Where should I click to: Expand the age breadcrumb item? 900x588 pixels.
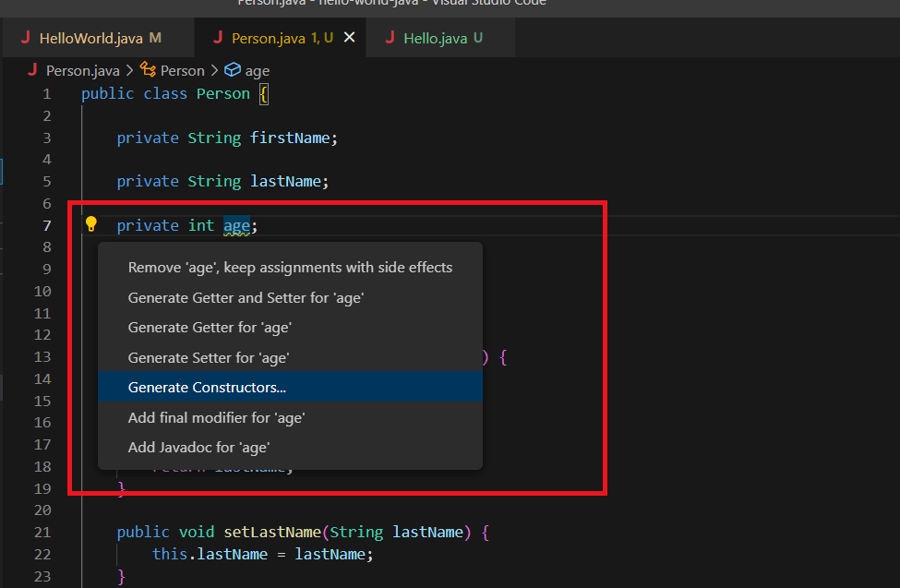point(258,70)
